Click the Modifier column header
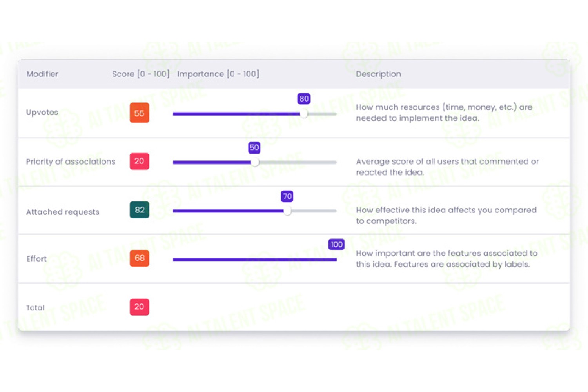The width and height of the screenshot is (588, 392). point(42,74)
